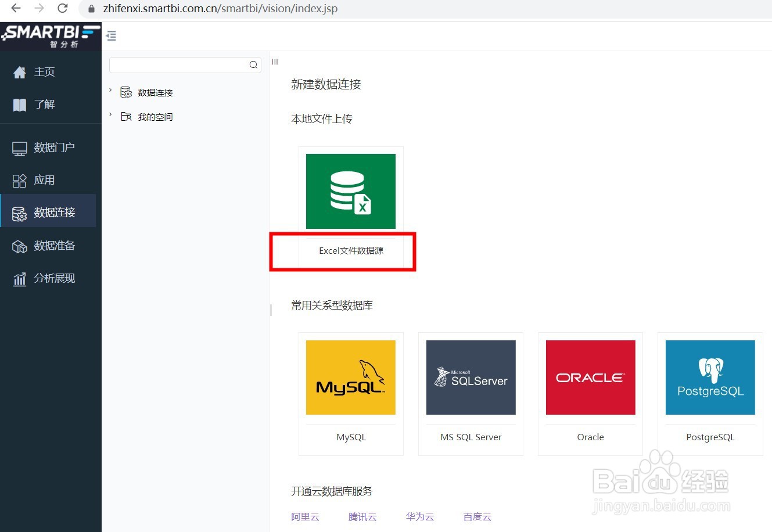Click the 常用关系型数据库 section heading
The width and height of the screenshot is (772, 532).
click(x=332, y=305)
